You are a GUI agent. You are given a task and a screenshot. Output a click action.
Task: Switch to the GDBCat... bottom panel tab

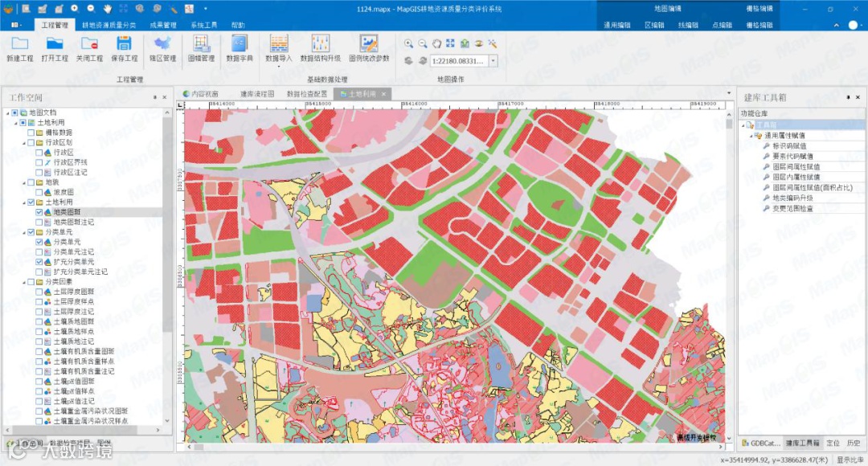[760, 443]
